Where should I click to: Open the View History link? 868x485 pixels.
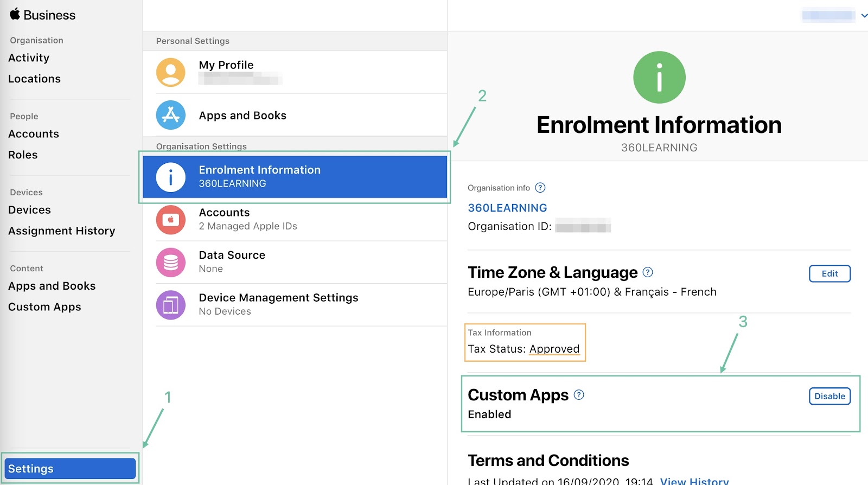[x=694, y=481]
